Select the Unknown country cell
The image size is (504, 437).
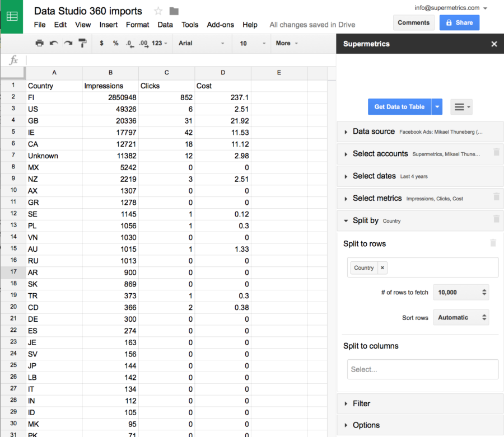54,156
